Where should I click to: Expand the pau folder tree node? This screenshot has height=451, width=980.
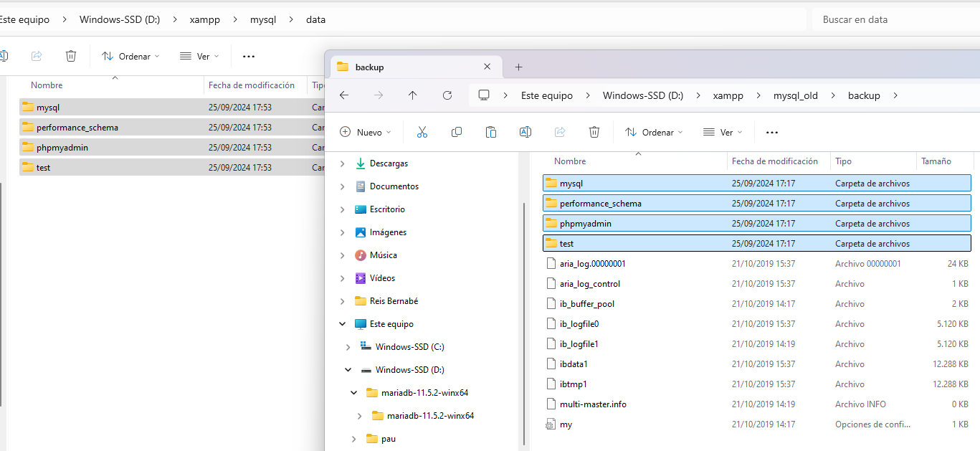click(353, 439)
